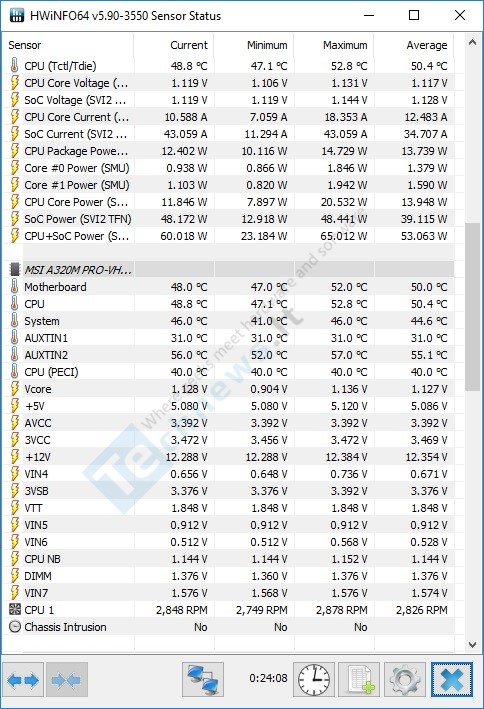The width and height of the screenshot is (484, 709).
Task: Click the lightning icon beside CPU Core Voltage
Action: (x=14, y=83)
